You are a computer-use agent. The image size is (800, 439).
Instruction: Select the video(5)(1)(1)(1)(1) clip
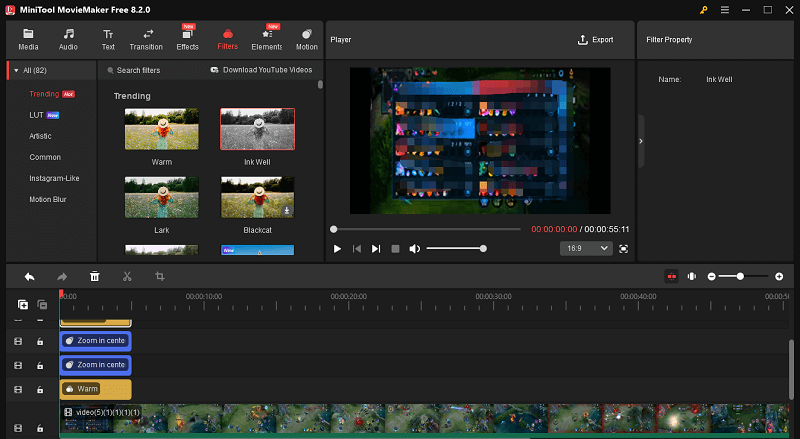424,421
